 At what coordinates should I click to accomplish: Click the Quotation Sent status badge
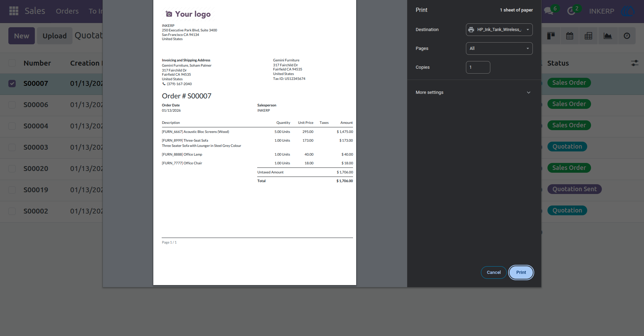pyautogui.click(x=574, y=189)
